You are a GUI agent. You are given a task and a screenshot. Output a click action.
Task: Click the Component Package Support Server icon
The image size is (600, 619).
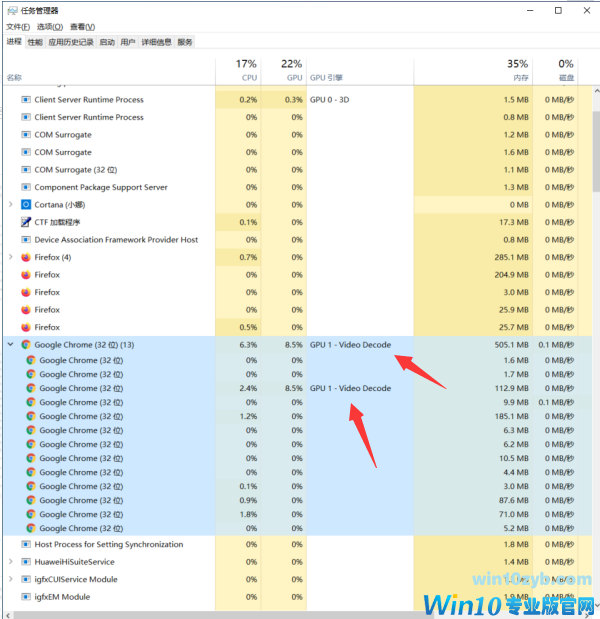pos(26,187)
